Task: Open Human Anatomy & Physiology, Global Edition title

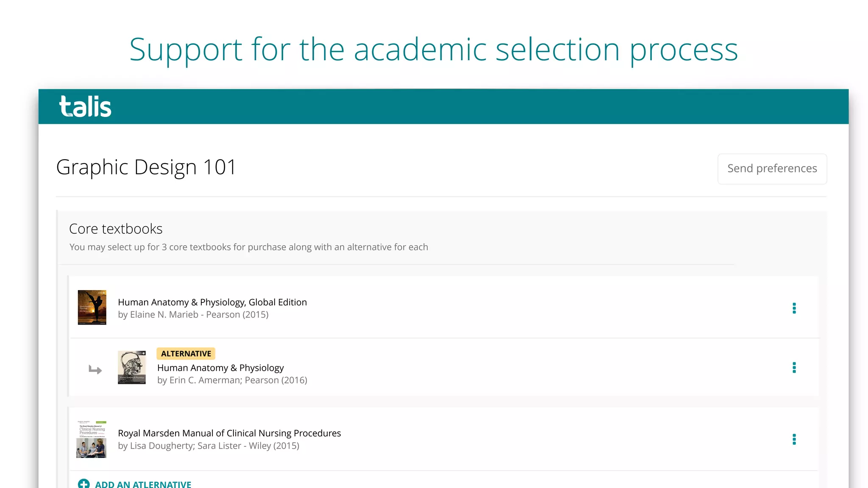Action: point(212,302)
